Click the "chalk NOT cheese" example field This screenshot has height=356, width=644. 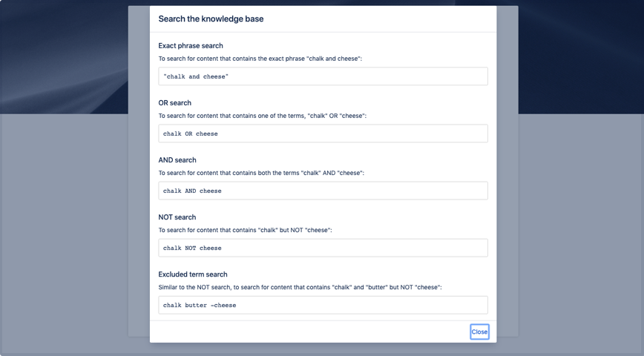(x=323, y=248)
